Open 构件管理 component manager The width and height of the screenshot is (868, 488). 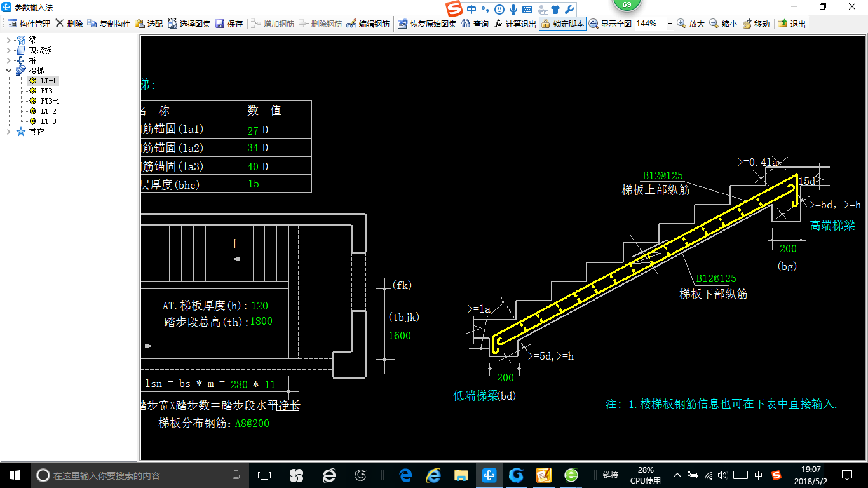click(29, 24)
